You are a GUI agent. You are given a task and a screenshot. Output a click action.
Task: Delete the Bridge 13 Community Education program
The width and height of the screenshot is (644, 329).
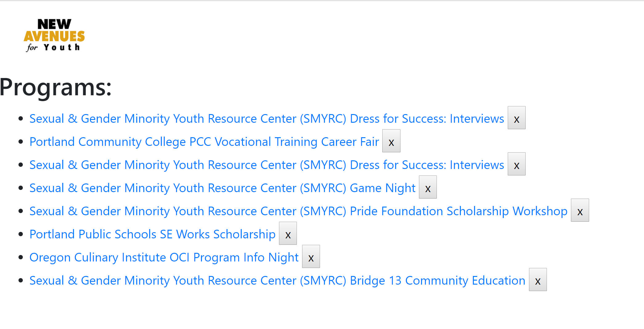(538, 280)
